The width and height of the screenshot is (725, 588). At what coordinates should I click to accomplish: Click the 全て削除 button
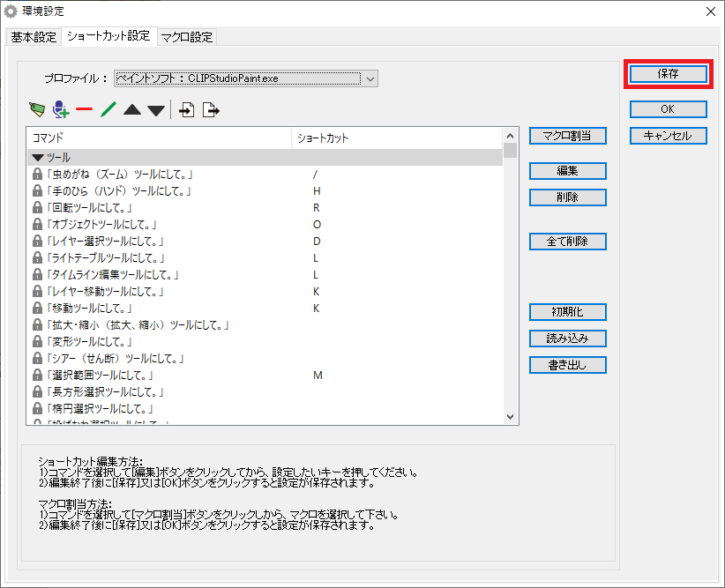pos(567,242)
